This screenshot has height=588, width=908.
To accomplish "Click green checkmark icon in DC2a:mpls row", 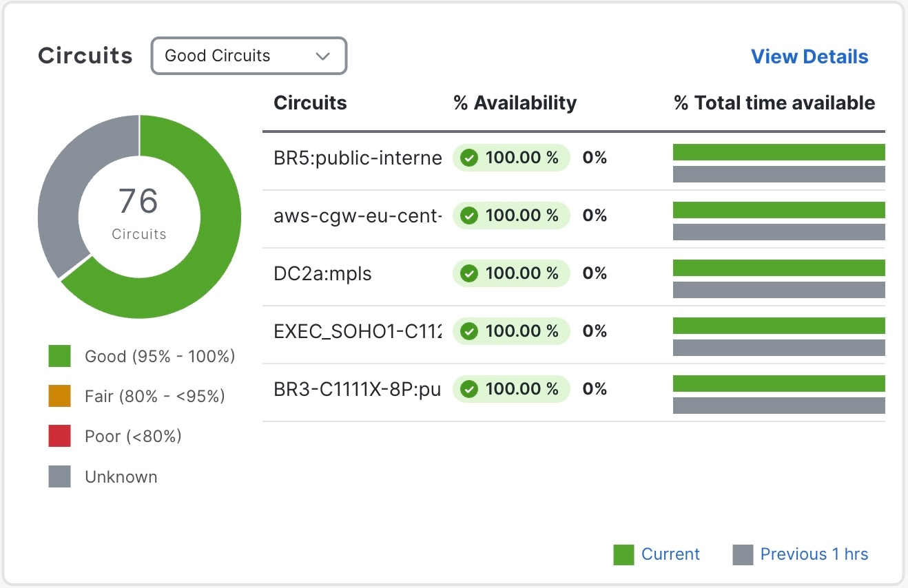I will click(469, 274).
